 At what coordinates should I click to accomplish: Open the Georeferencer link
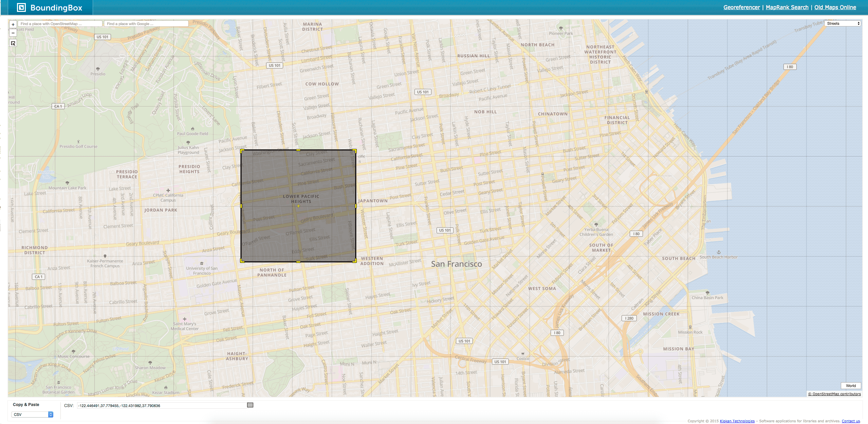point(741,7)
